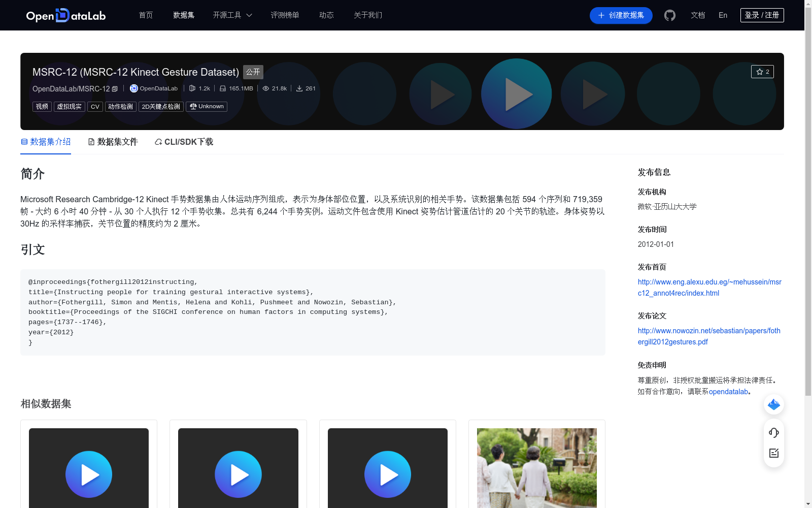The width and height of the screenshot is (812, 508).
Task: Play the video preview right of center
Action: pyautogui.click(x=593, y=94)
